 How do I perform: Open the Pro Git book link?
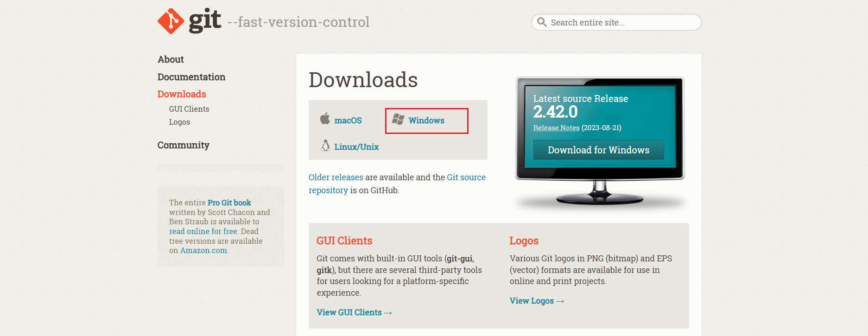coord(229,203)
